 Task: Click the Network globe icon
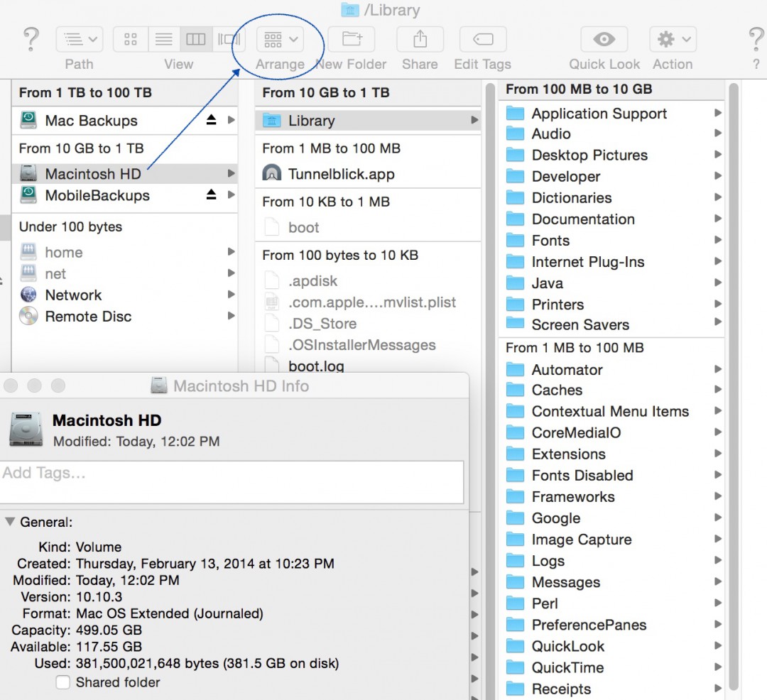(x=28, y=295)
